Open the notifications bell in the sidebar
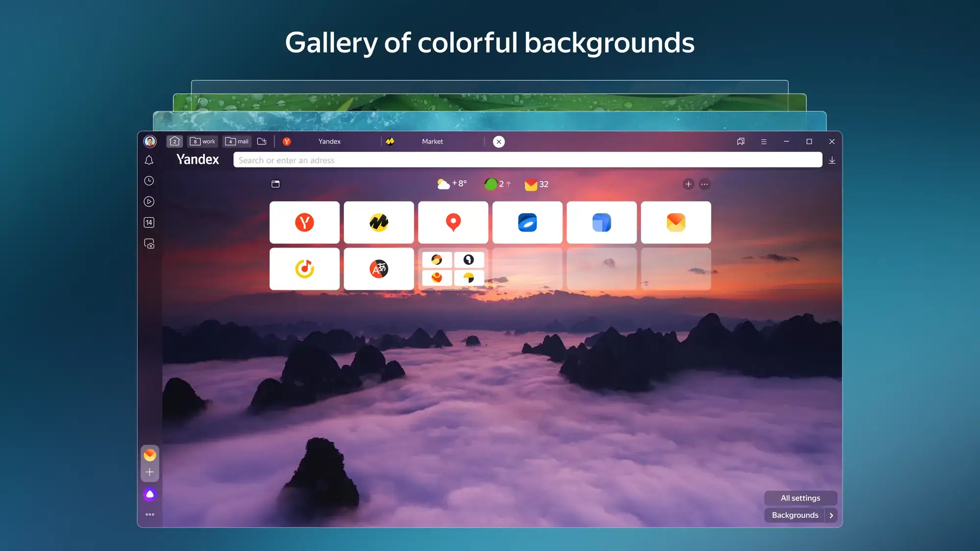 coord(149,160)
